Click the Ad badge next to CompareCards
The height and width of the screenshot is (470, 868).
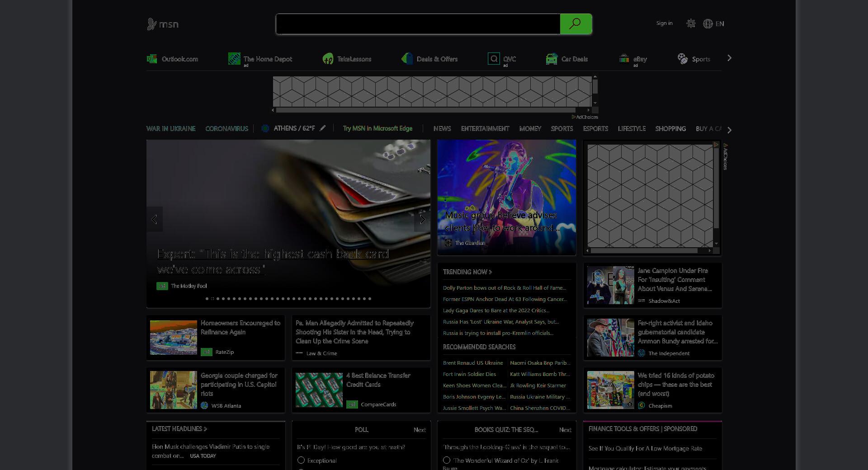352,404
